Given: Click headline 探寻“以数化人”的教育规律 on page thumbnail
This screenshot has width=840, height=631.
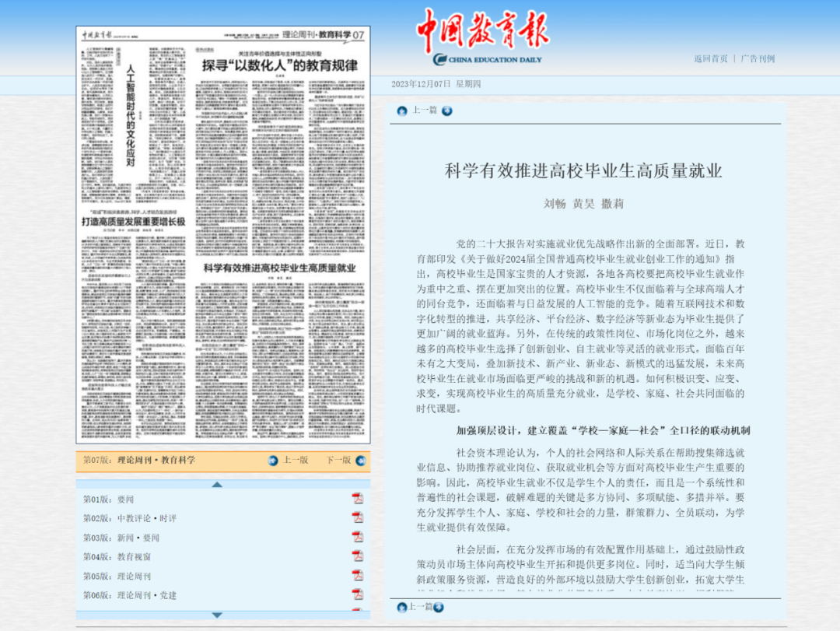Looking at the screenshot, I should [280, 65].
